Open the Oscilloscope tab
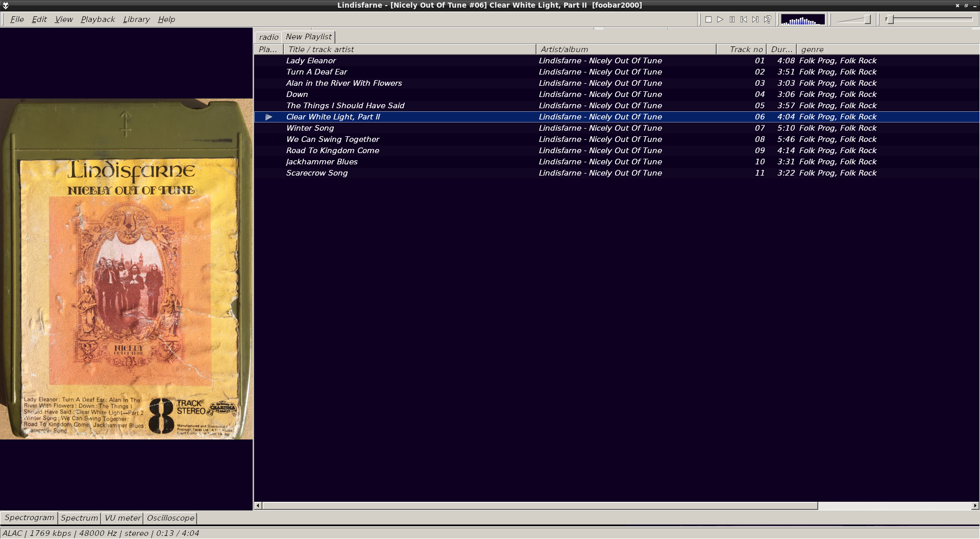Image resolution: width=980 pixels, height=539 pixels. [x=170, y=518]
